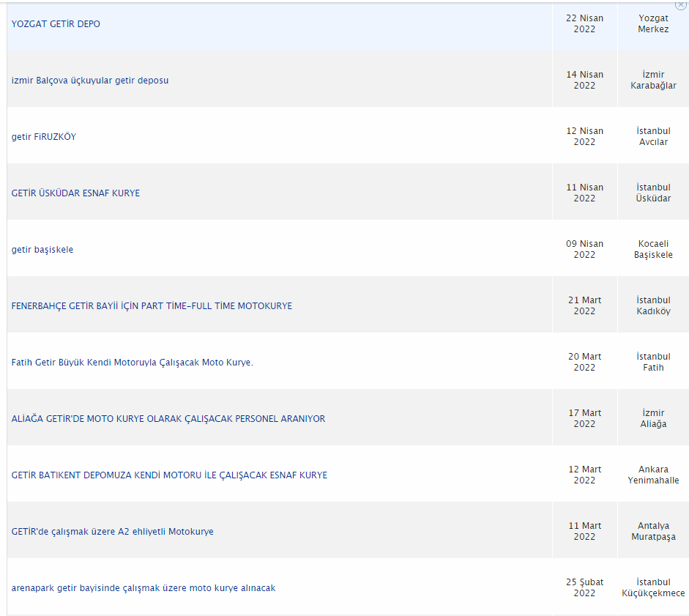Click the 25 Şubat 2022 date cell
Image resolution: width=689 pixels, height=616 pixels.
[584, 587]
